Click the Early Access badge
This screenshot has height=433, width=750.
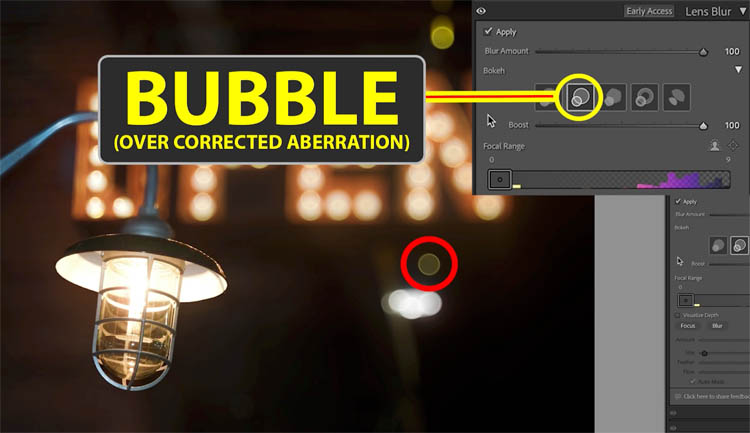point(649,11)
